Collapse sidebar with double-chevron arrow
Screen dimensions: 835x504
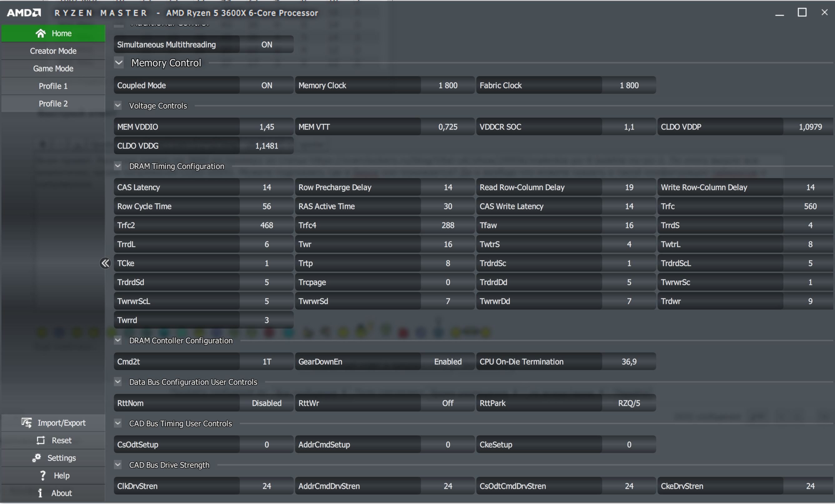(105, 263)
